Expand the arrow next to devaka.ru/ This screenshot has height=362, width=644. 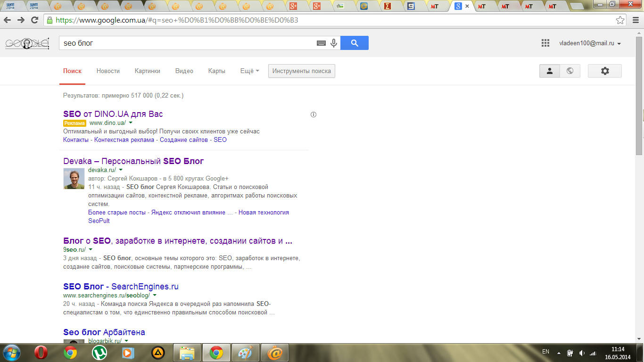pos(121,169)
